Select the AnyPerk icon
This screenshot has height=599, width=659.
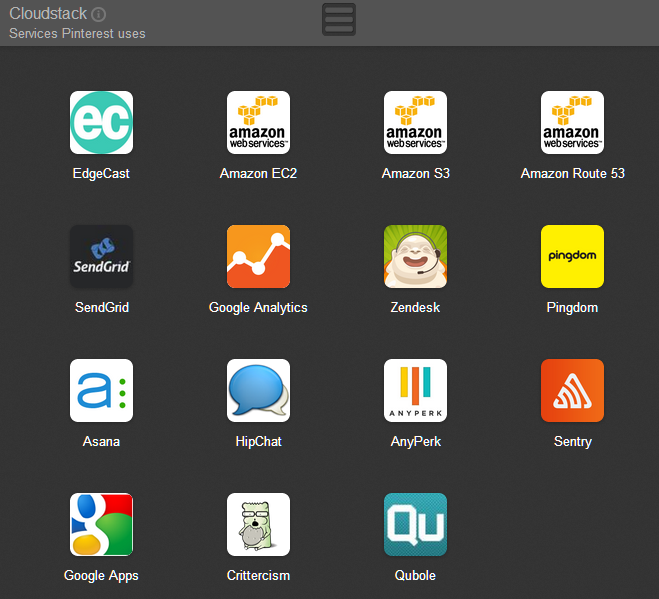(415, 391)
